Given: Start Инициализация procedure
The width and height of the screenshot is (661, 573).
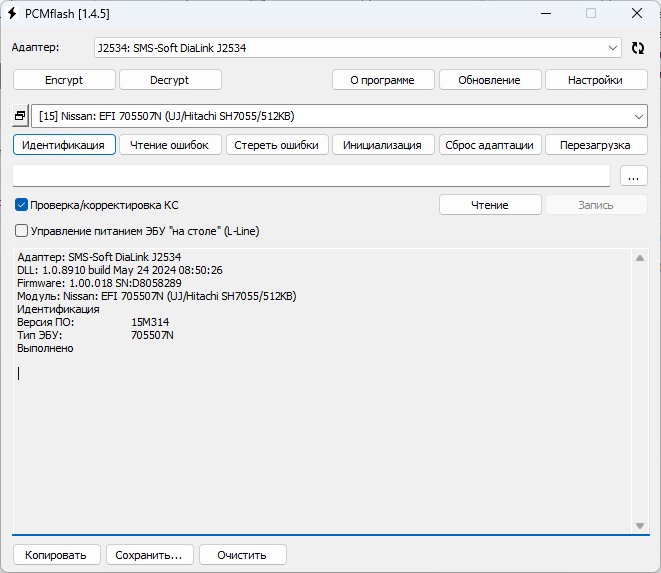Looking at the screenshot, I should (x=382, y=145).
